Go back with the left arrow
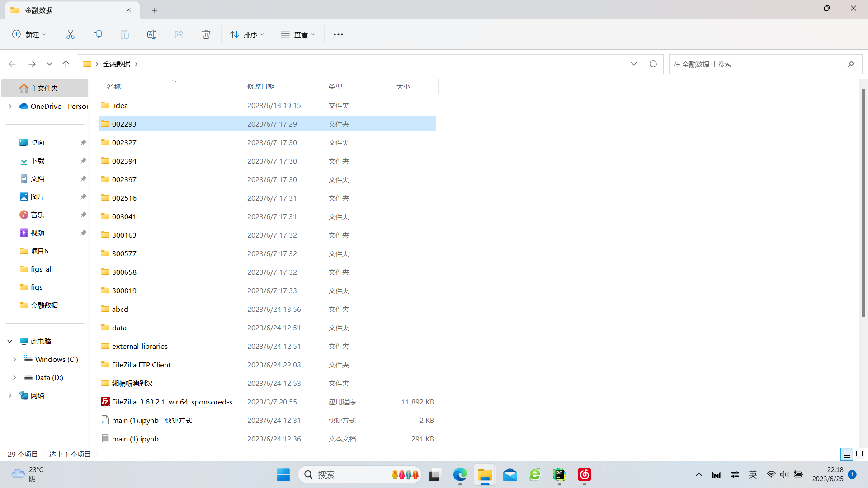The image size is (868, 488). (12, 64)
